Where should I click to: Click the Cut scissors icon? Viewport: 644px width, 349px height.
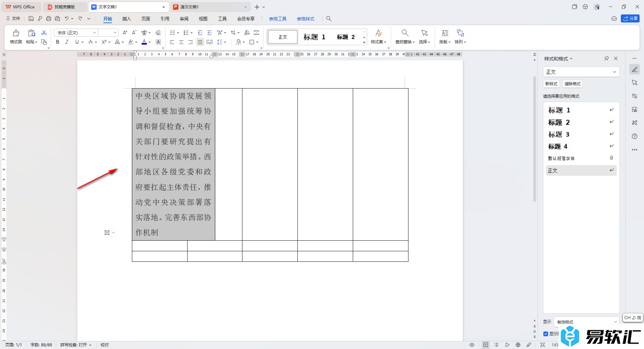(44, 32)
